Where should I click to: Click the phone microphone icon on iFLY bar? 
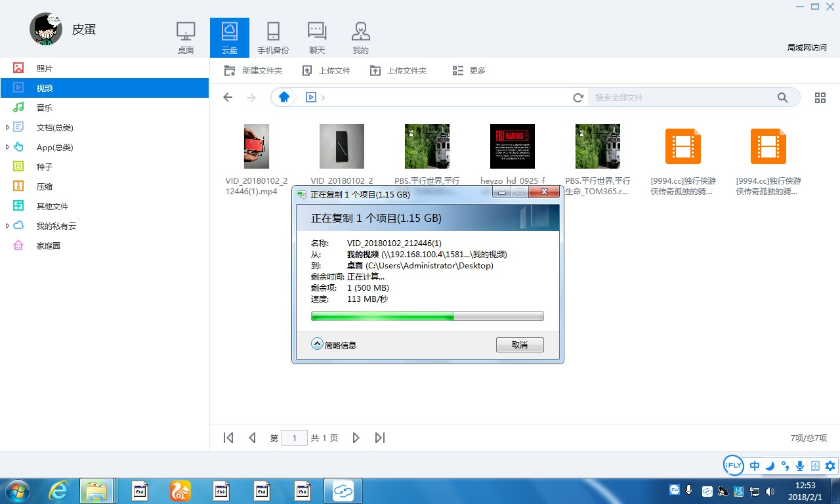click(x=815, y=466)
